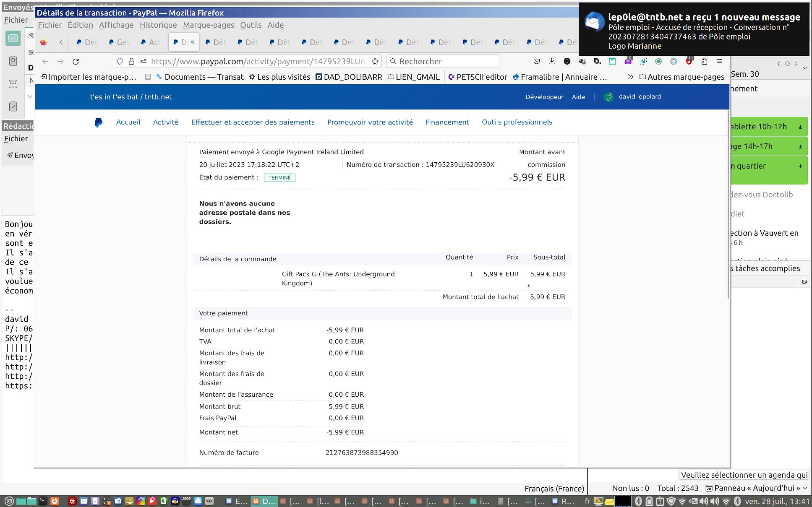The width and height of the screenshot is (812, 507).
Task: Click the red uBlock shield extension icon
Action: 689,61
